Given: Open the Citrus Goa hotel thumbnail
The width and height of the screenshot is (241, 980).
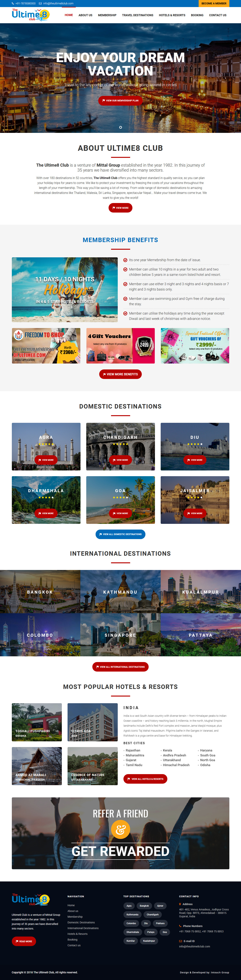Looking at the screenshot, I should (93, 722).
